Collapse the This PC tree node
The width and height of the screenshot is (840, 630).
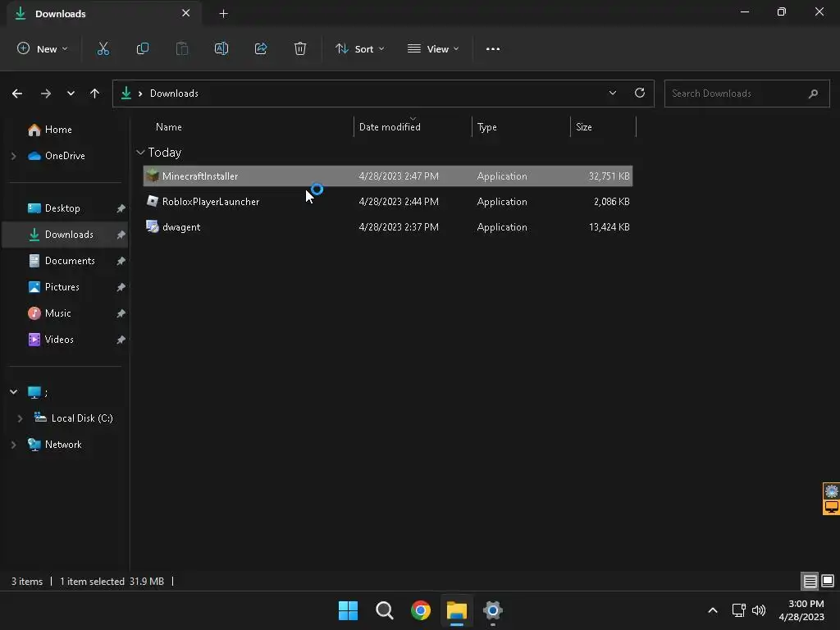click(13, 392)
